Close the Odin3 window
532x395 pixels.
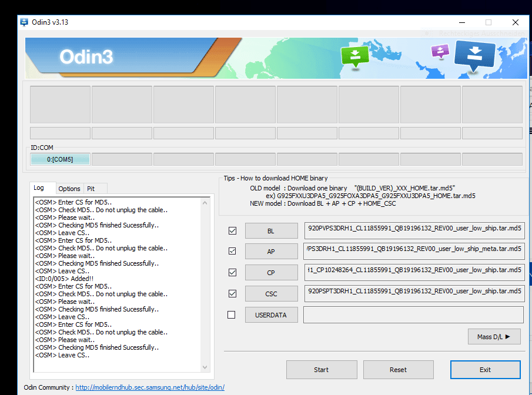tap(516, 22)
